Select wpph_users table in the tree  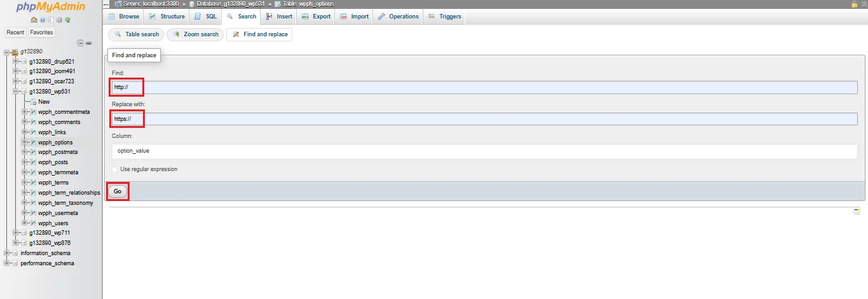coord(53,223)
